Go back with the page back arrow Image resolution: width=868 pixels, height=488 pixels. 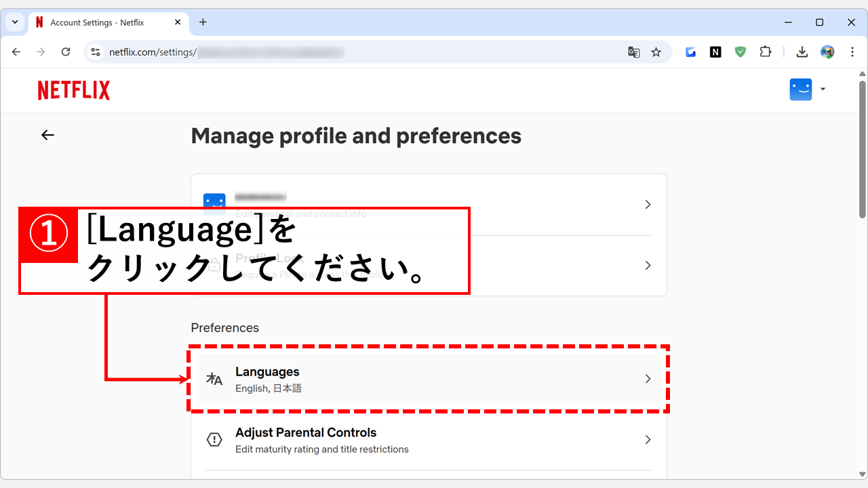[x=47, y=135]
